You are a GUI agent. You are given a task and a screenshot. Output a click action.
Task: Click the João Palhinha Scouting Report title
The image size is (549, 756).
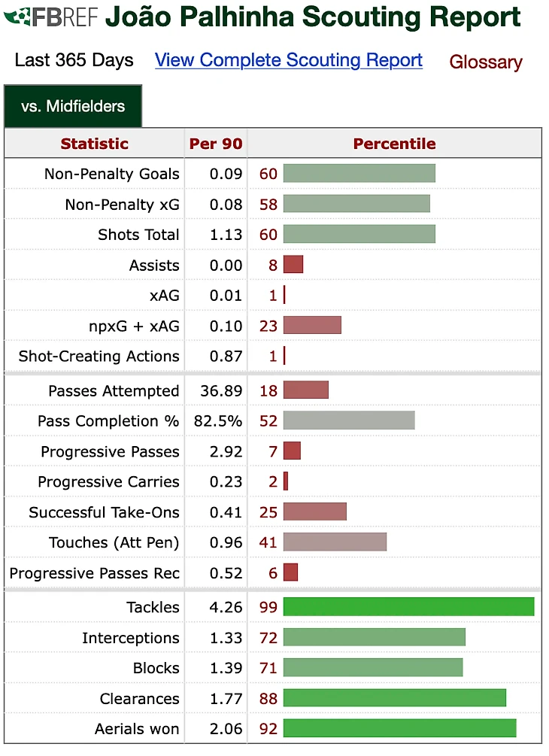[313, 17]
